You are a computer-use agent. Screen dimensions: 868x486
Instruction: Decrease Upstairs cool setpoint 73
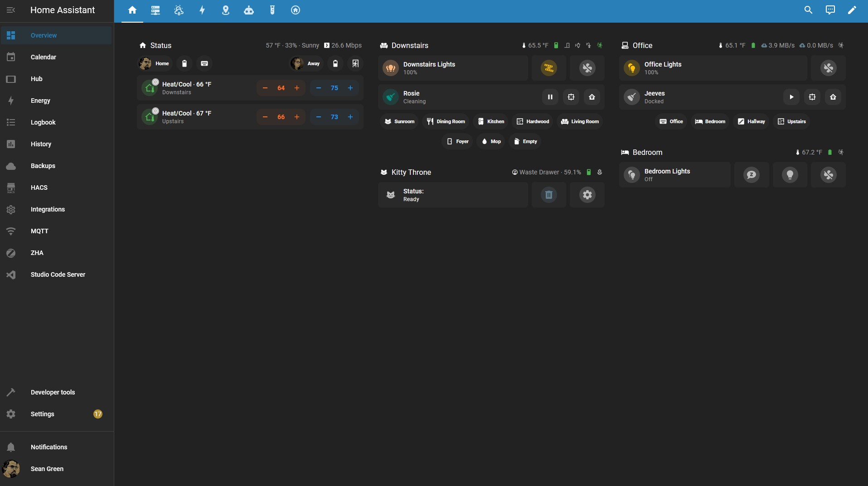tap(319, 117)
